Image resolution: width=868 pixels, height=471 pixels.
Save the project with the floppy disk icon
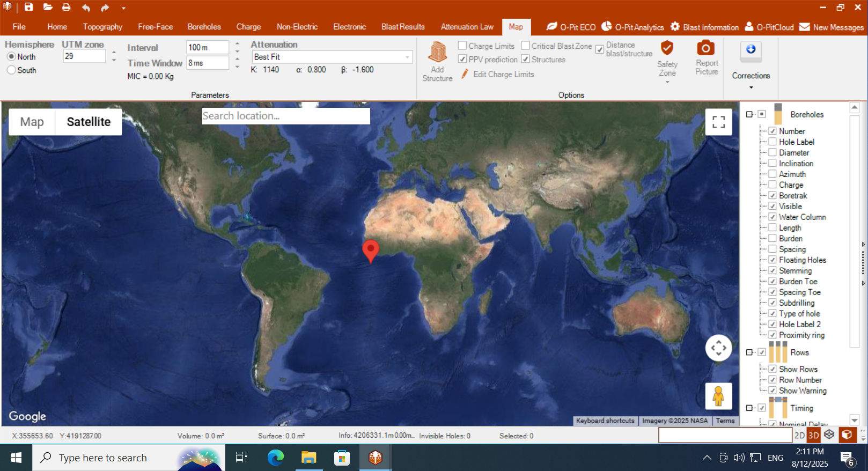pos(29,8)
